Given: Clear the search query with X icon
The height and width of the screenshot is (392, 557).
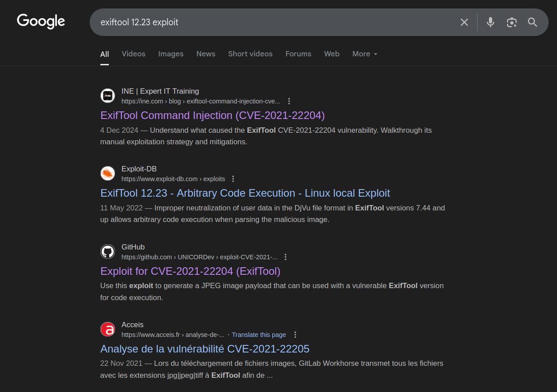Looking at the screenshot, I should (464, 22).
